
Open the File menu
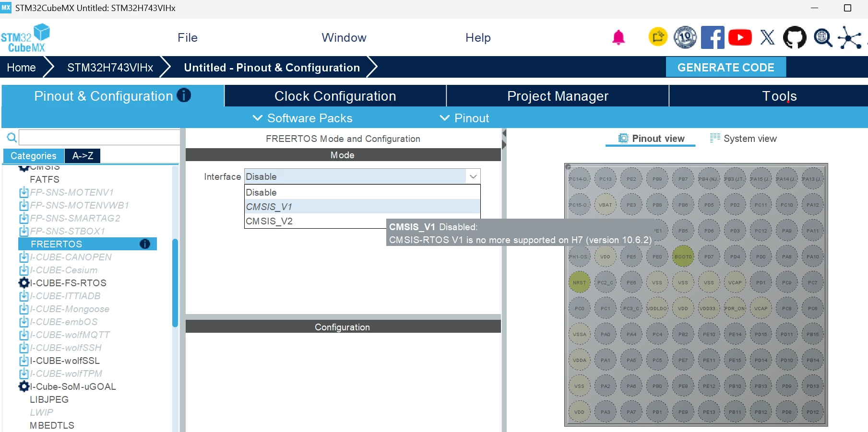188,37
